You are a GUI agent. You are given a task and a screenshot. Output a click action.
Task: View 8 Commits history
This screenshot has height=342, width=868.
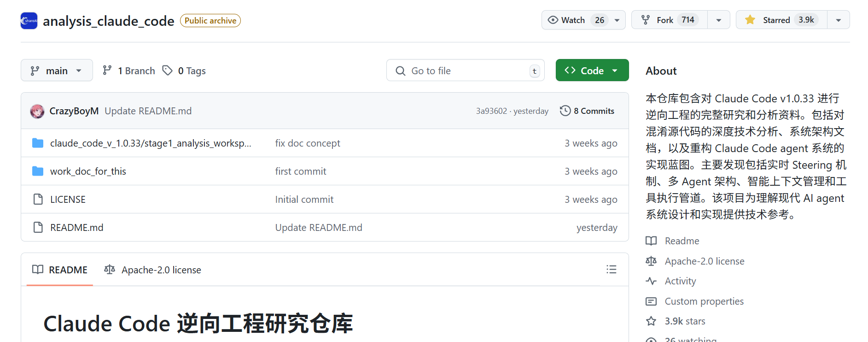point(587,111)
